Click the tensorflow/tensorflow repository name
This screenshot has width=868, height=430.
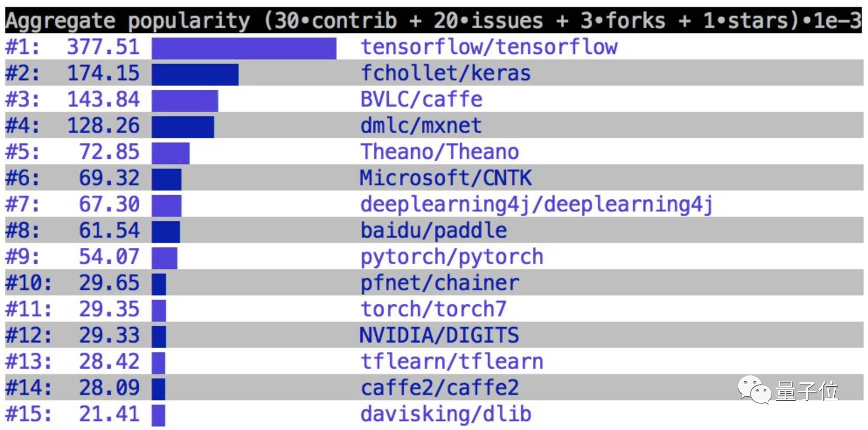[x=489, y=47]
